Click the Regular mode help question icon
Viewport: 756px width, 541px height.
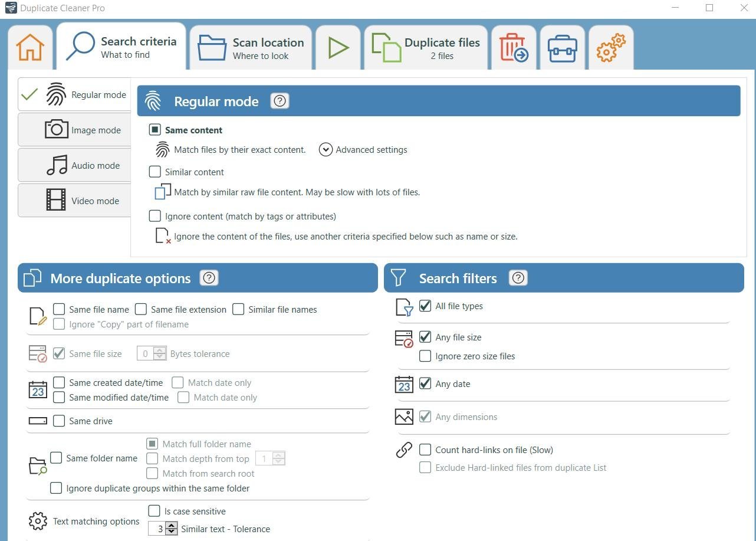click(x=280, y=101)
